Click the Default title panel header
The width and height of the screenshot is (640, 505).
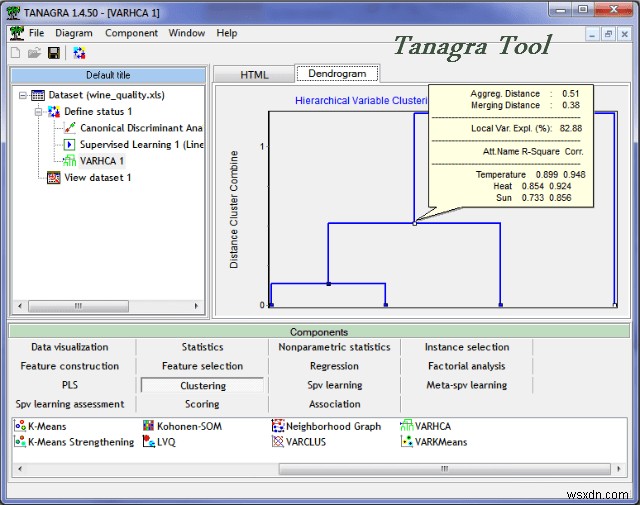coord(107,75)
